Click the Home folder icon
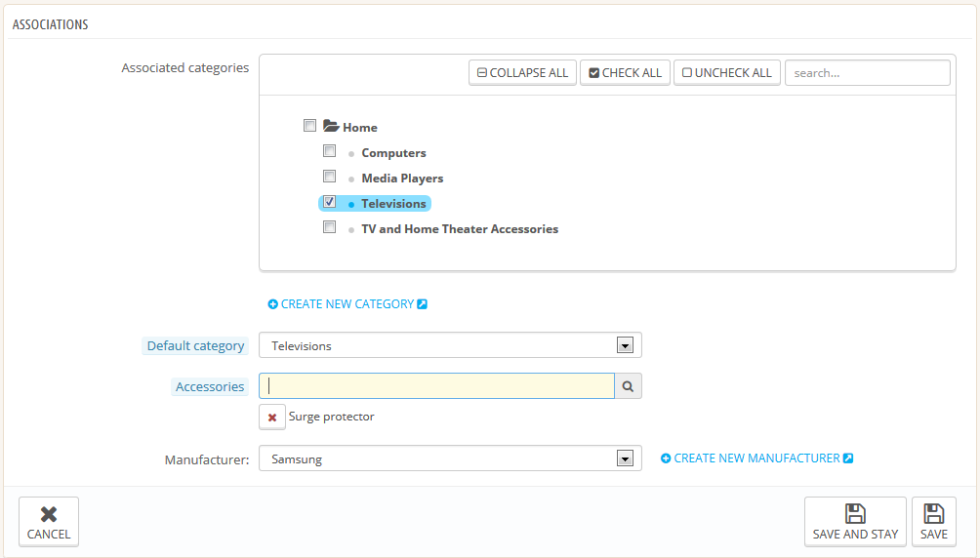 (x=331, y=127)
